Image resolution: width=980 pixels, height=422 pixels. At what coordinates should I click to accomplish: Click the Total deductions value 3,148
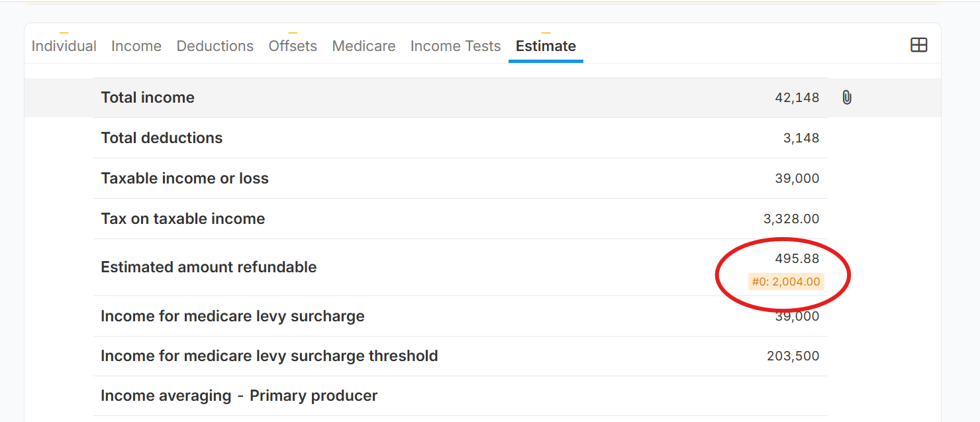[x=801, y=138]
